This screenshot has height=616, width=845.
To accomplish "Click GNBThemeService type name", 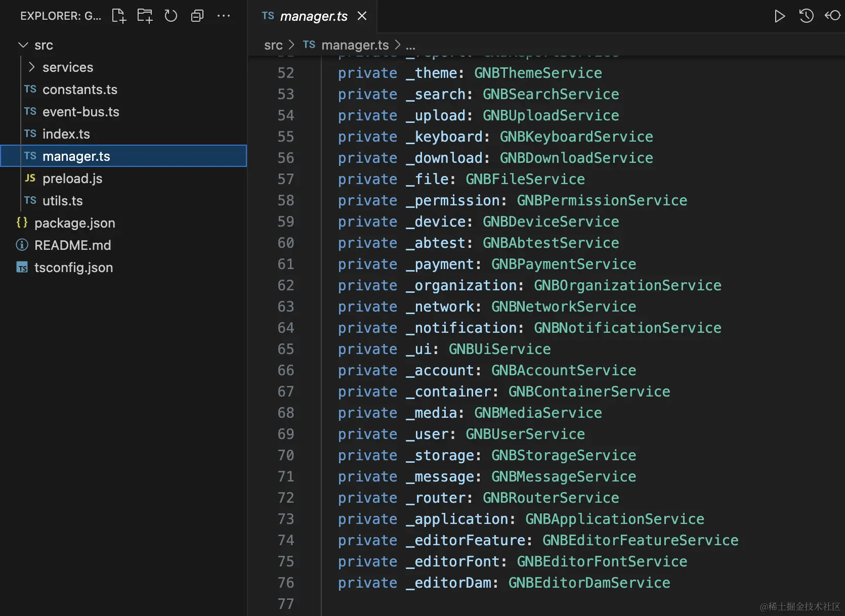I will pos(538,73).
